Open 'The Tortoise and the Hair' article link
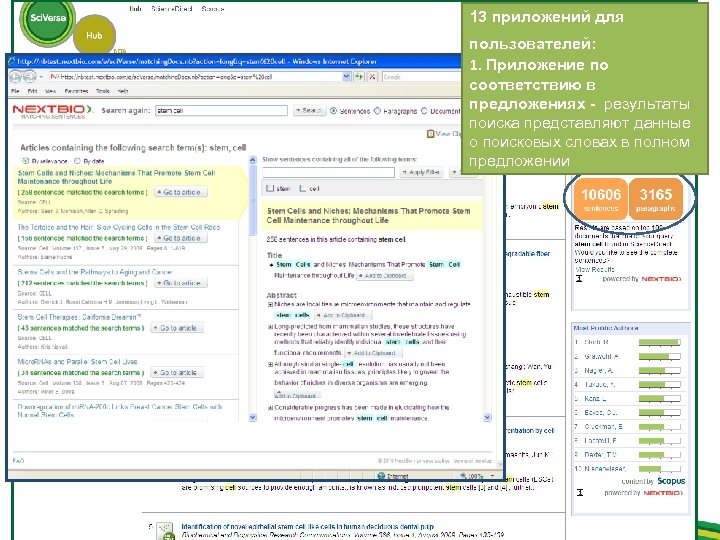Viewport: 720px width, 540px height. point(118,227)
